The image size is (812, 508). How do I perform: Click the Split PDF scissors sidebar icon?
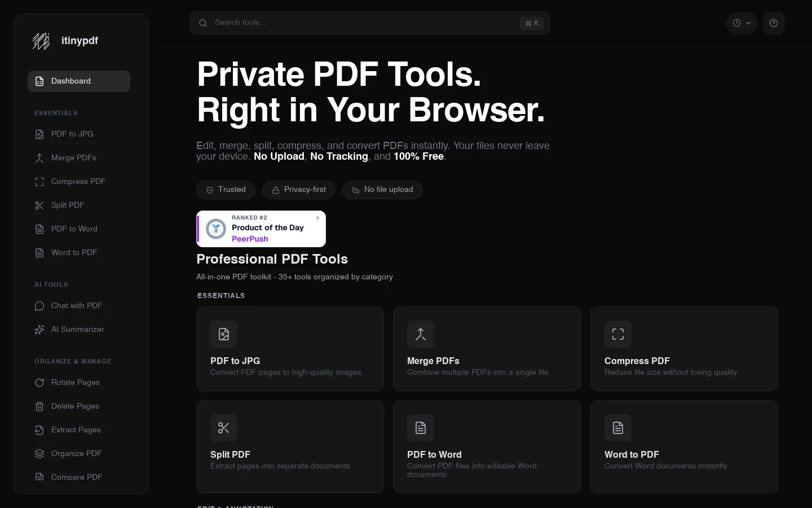click(x=39, y=205)
